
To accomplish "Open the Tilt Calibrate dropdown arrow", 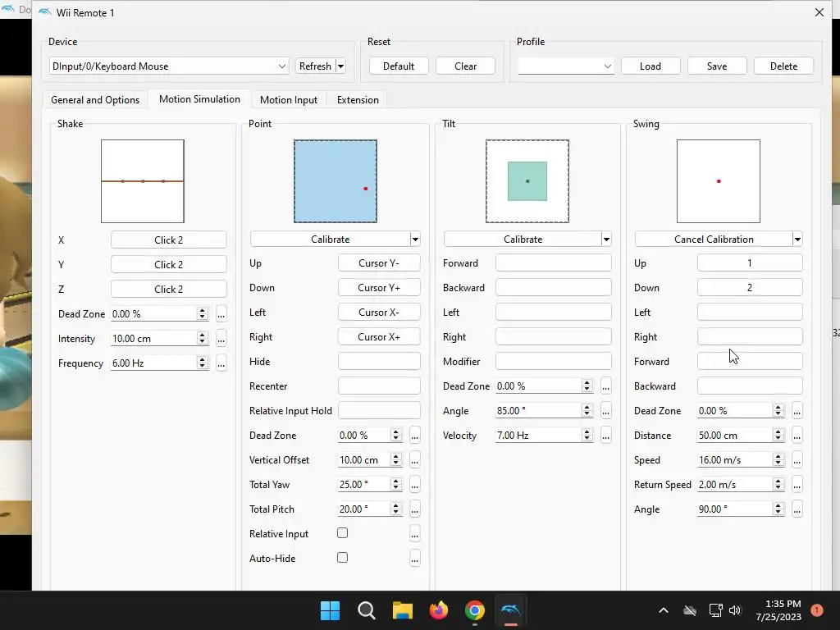I will click(x=606, y=239).
